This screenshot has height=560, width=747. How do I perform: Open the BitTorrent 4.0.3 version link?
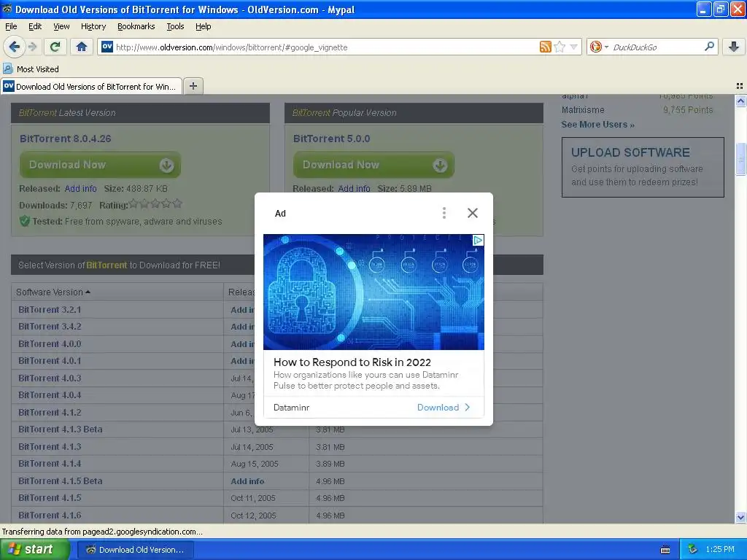(x=50, y=378)
